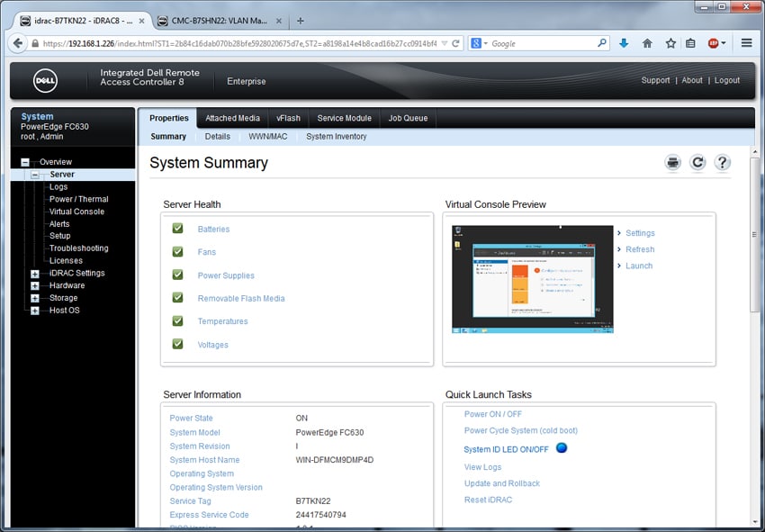Print the System Summary page

point(673,163)
